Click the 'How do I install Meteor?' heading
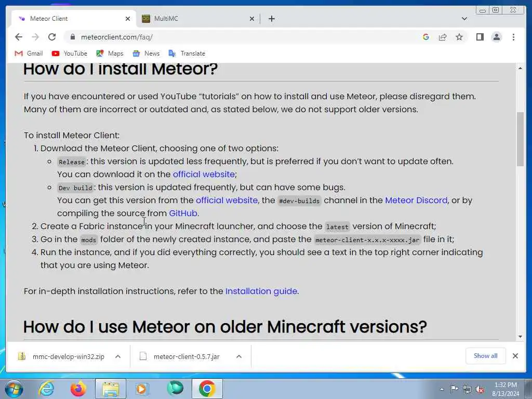 pos(121,69)
